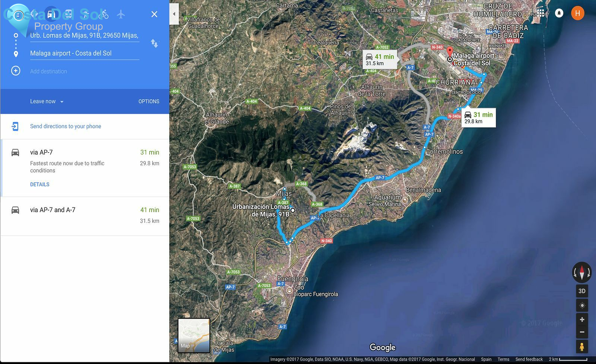Click Add destination input field

pyautogui.click(x=49, y=71)
